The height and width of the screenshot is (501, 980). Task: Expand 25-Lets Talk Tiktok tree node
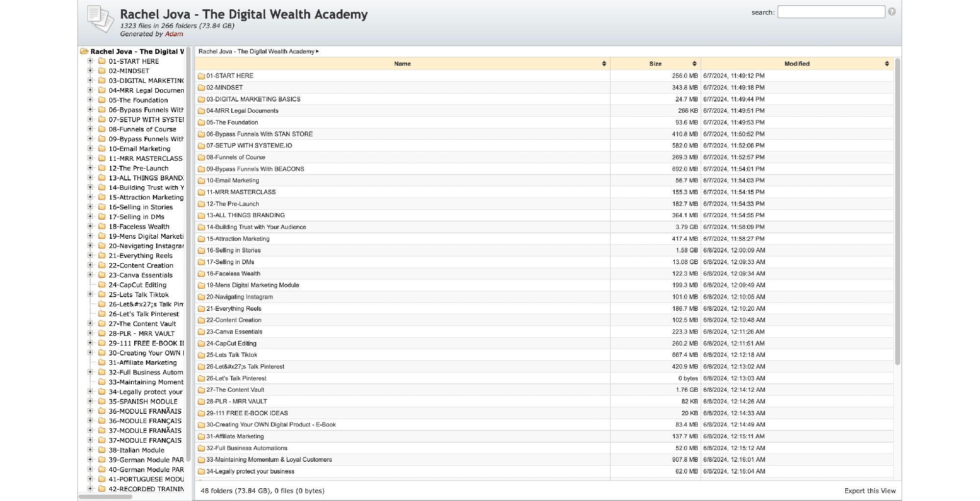coord(90,295)
